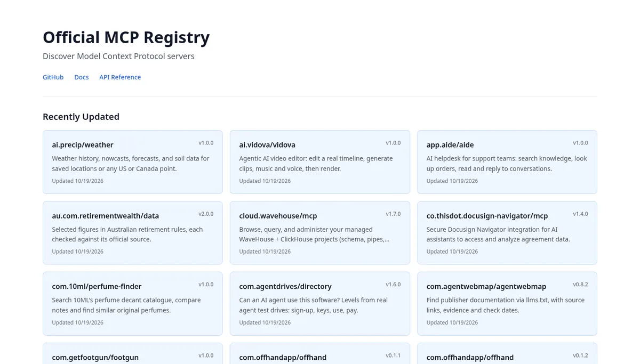
Task: Click the Updated date under ai.precip/weather
Action: 78,181
